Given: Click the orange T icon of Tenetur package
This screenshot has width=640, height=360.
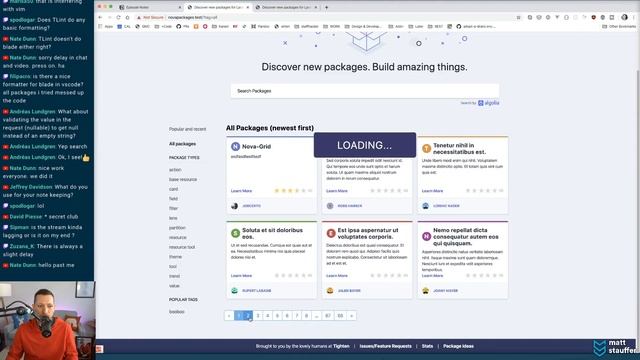Looking at the screenshot, I should 427,149.
